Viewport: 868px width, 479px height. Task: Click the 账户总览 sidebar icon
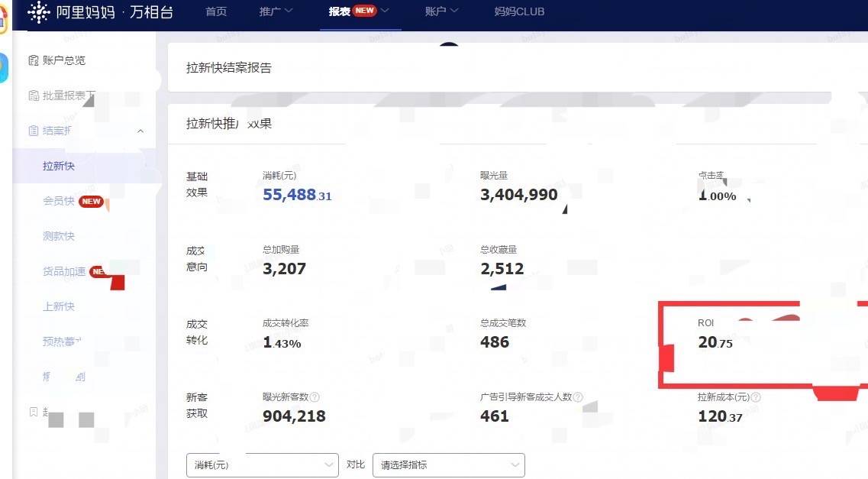pyautogui.click(x=33, y=60)
